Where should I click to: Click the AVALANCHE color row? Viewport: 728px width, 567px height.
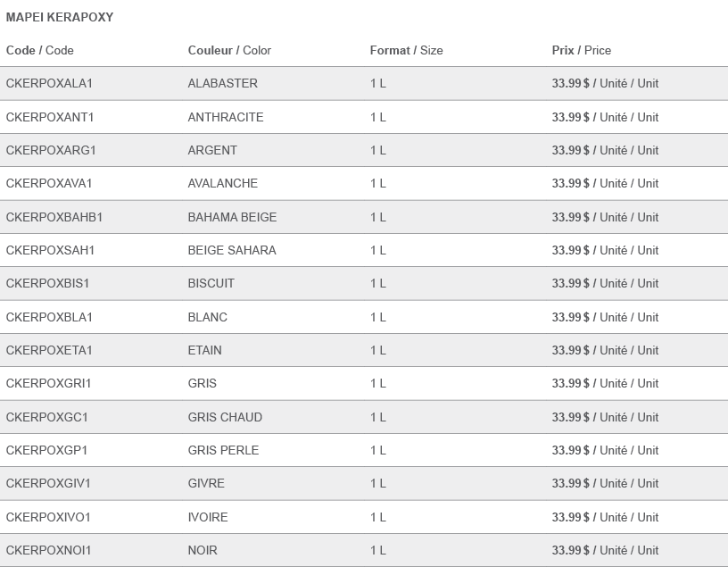coord(364,183)
